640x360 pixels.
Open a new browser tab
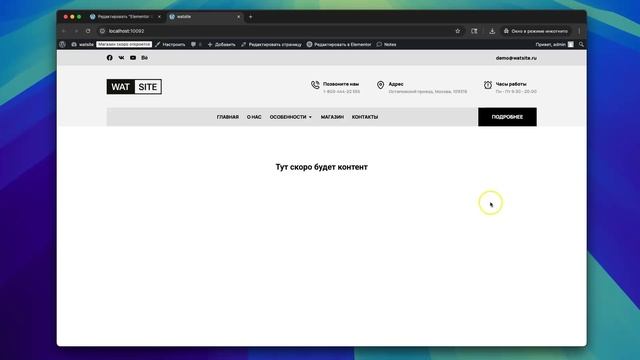click(251, 17)
